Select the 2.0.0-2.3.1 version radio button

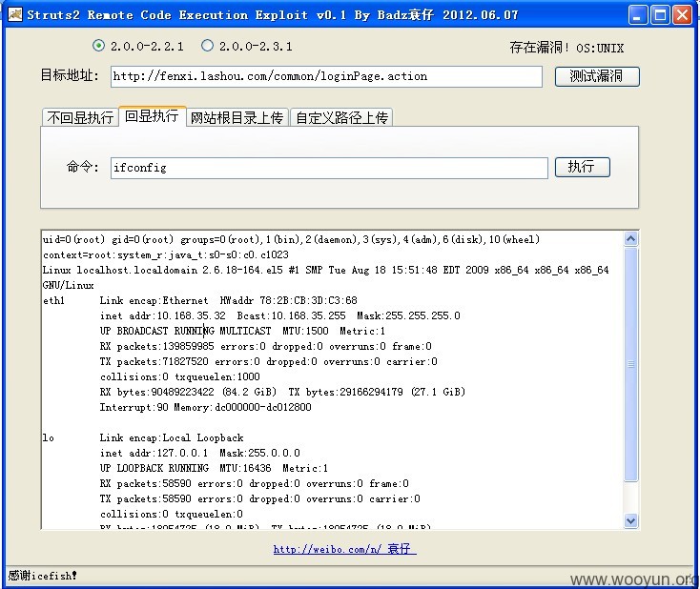[207, 46]
